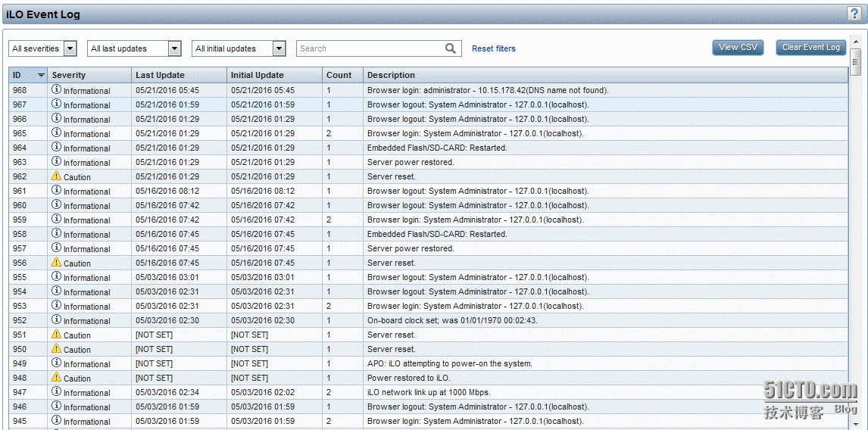Sort by the Count column header
Screen dimensions: 868x430
(x=342, y=75)
